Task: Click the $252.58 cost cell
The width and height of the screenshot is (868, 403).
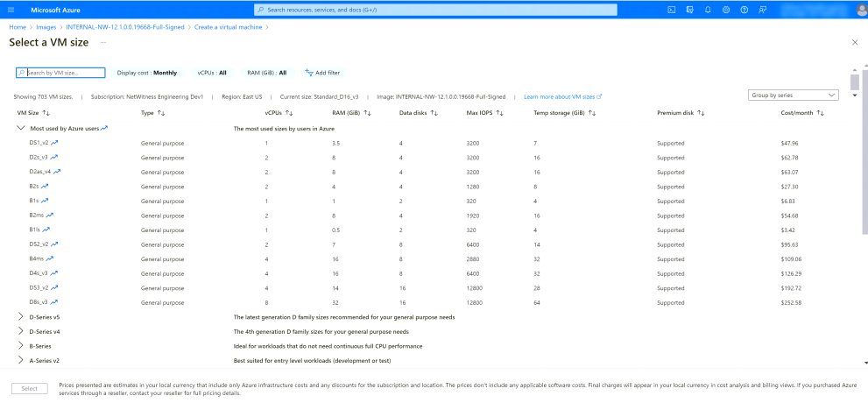Action: click(x=791, y=302)
